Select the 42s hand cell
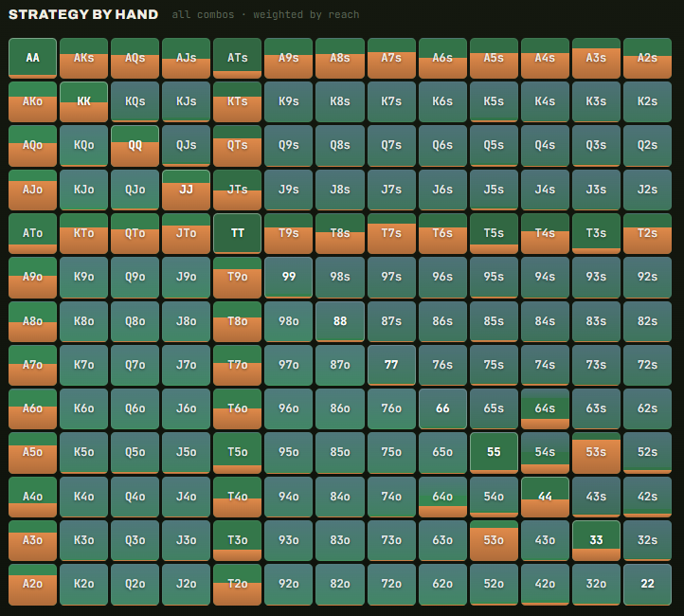This screenshot has height=616, width=684. (647, 497)
